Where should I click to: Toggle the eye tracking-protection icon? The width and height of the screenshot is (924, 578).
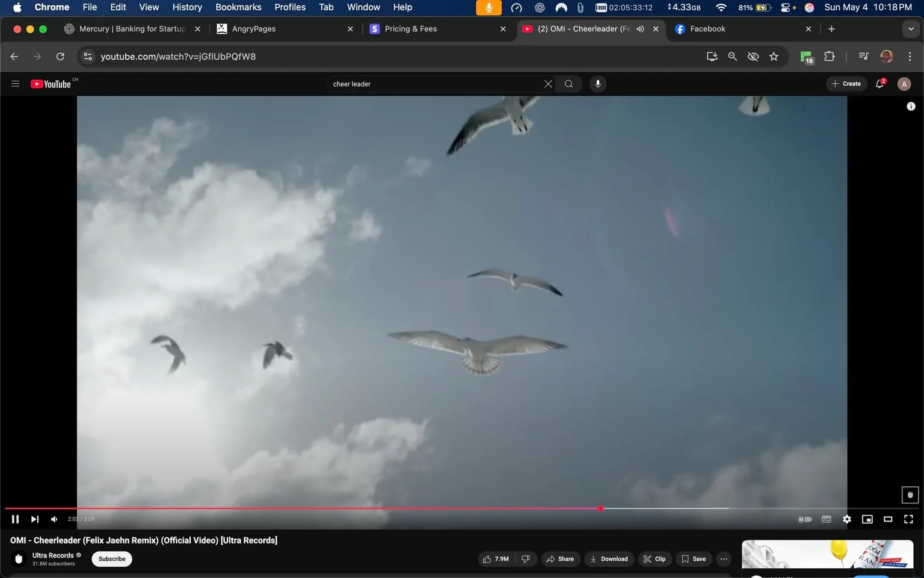[x=753, y=57]
